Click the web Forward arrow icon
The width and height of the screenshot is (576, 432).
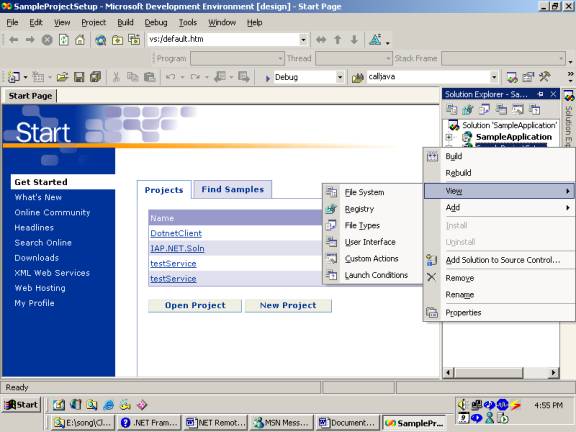pos(30,40)
